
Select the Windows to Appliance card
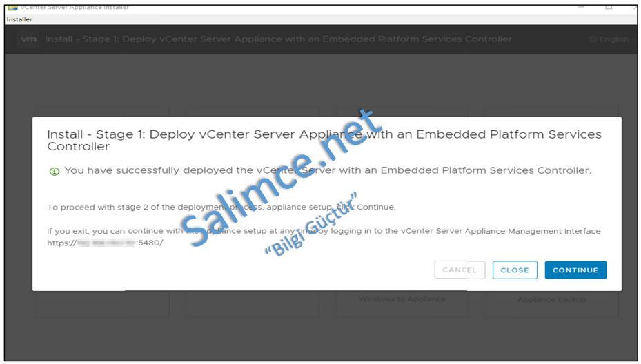pyautogui.click(x=402, y=299)
